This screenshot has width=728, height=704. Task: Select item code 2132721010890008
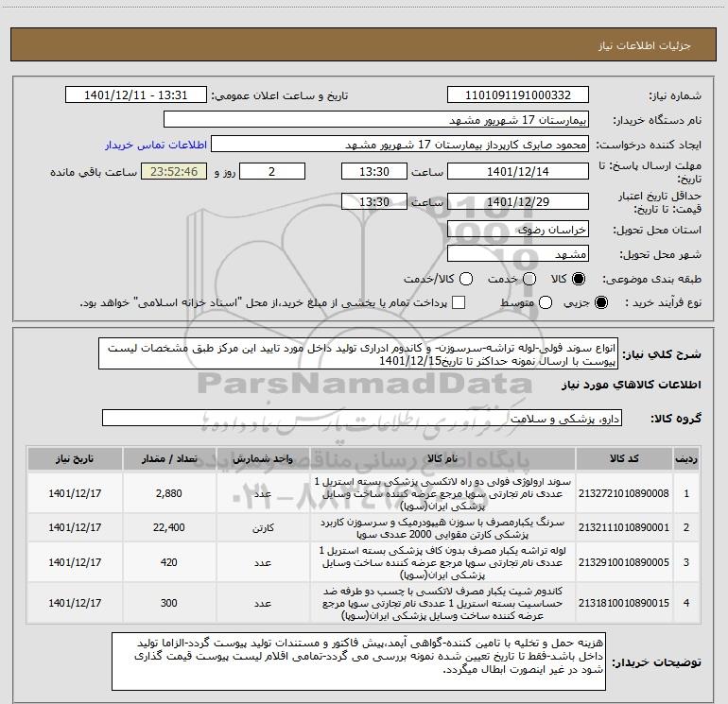[x=624, y=493]
